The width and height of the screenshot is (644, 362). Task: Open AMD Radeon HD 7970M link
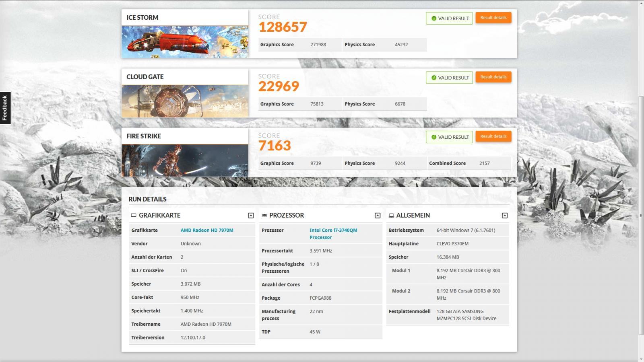pyautogui.click(x=207, y=230)
